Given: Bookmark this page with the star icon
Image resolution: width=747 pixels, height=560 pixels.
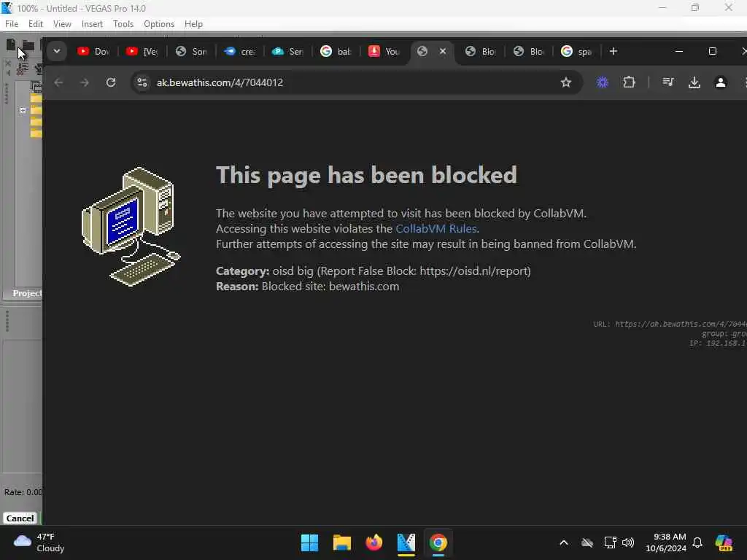Looking at the screenshot, I should click(565, 82).
